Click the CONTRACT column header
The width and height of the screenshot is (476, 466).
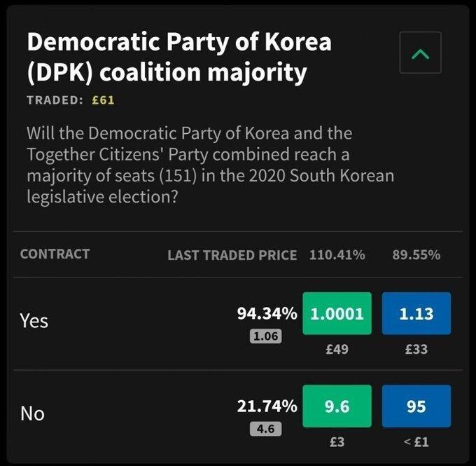(55, 254)
